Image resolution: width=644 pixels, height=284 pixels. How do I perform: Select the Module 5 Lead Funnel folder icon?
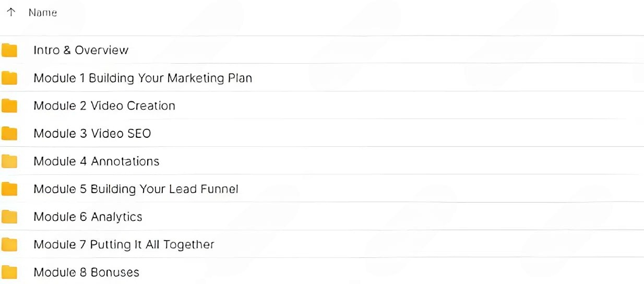tap(9, 189)
